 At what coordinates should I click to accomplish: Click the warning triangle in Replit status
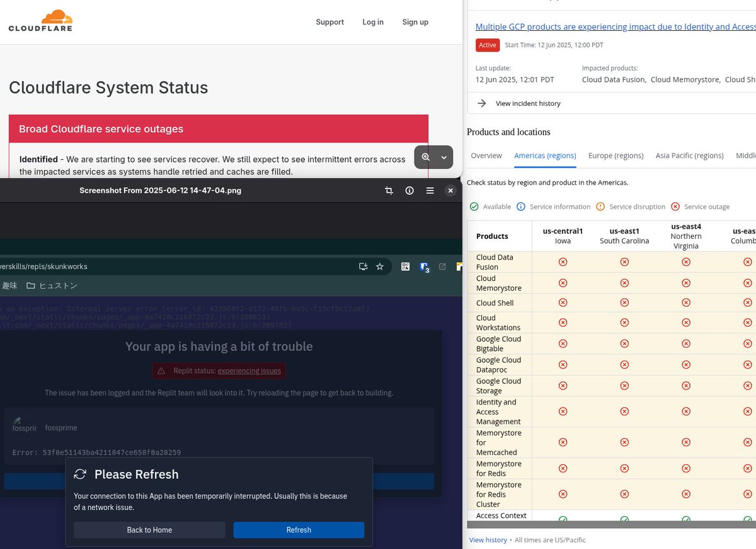[x=161, y=371]
